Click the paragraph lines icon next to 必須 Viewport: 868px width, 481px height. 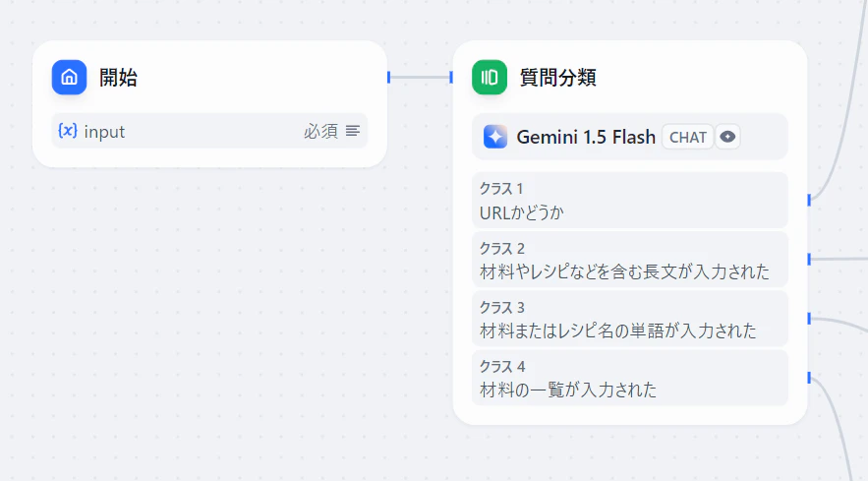[x=353, y=131]
